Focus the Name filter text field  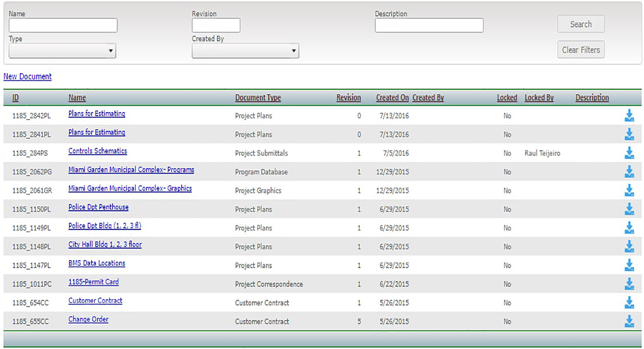(63, 25)
